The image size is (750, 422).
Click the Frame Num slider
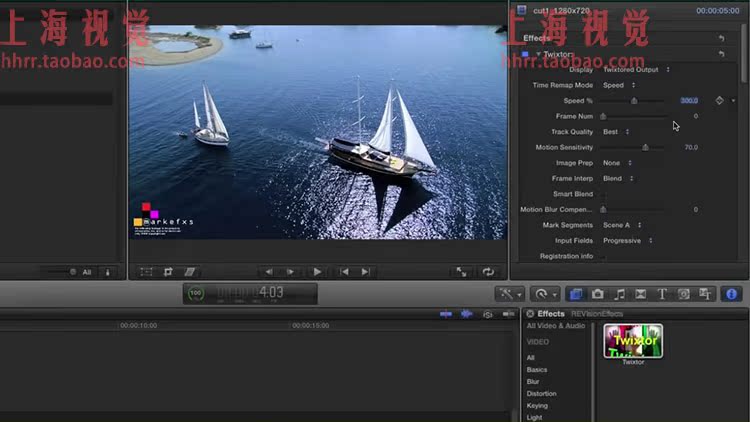point(632,116)
